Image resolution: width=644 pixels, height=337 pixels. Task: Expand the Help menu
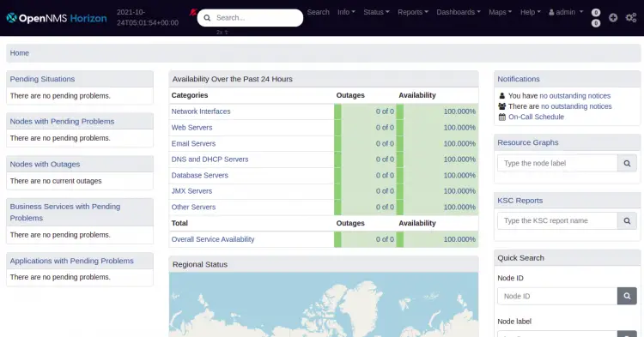click(531, 12)
